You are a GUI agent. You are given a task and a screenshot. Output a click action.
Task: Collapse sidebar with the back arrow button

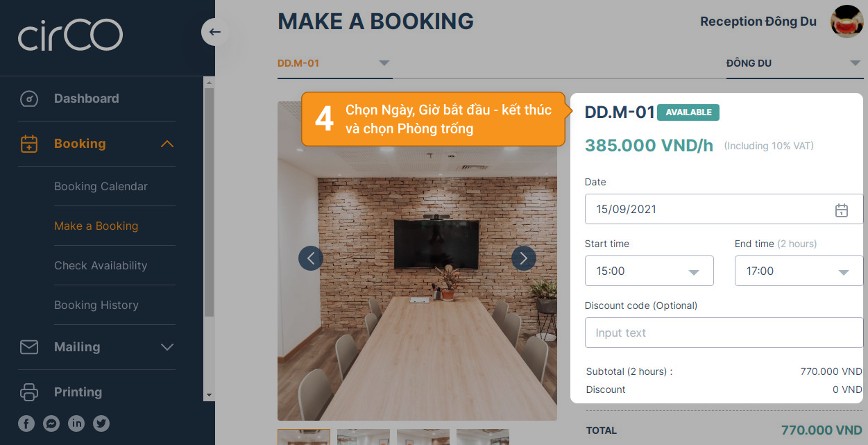[x=214, y=32]
